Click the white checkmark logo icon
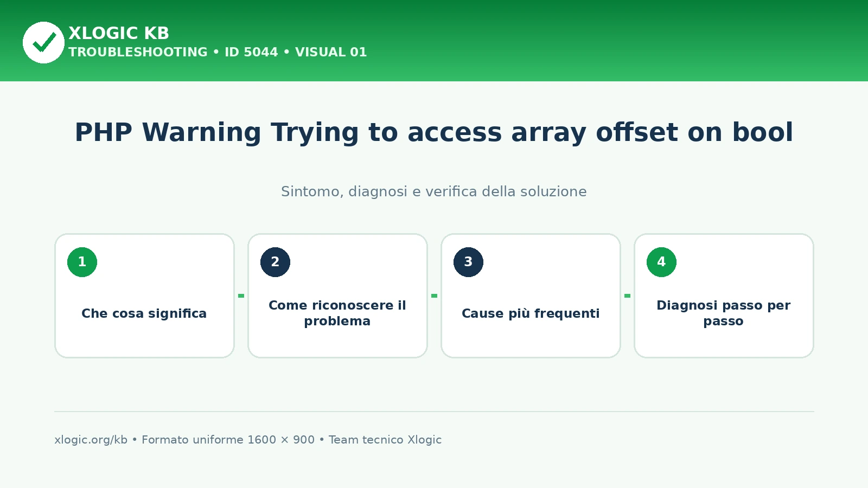868x488 pixels. coord(43,42)
